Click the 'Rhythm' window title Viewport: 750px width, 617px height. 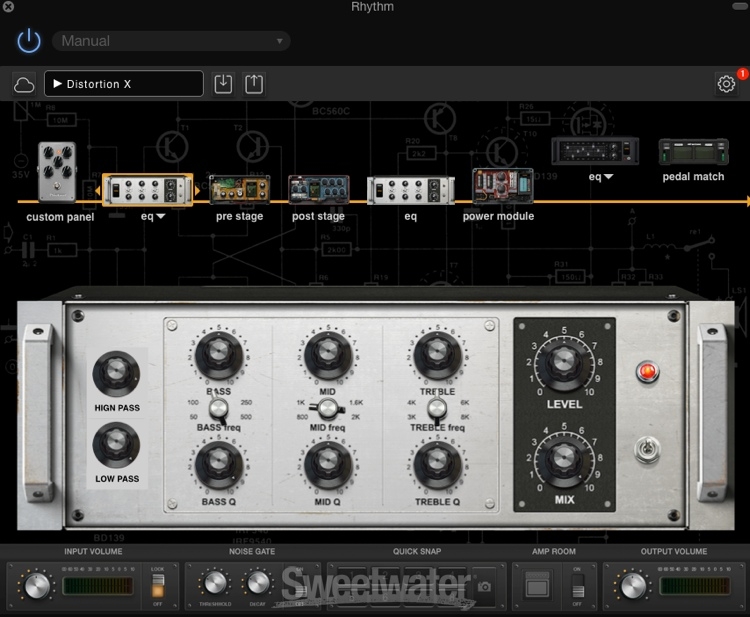[x=372, y=7]
